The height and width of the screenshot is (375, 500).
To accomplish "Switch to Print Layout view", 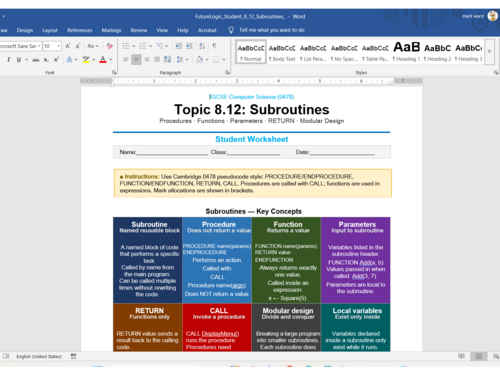I will (x=479, y=356).
